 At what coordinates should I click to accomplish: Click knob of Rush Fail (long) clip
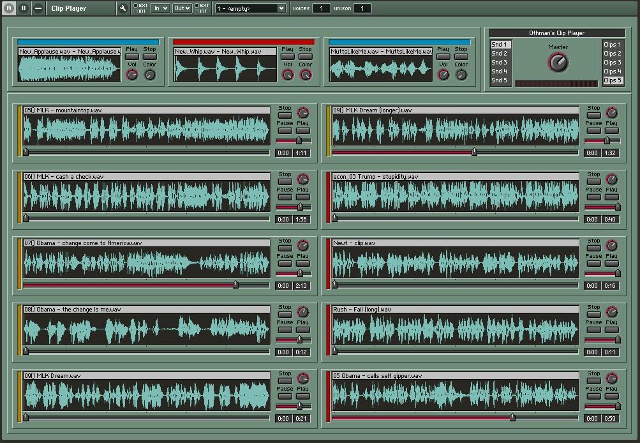(611, 312)
